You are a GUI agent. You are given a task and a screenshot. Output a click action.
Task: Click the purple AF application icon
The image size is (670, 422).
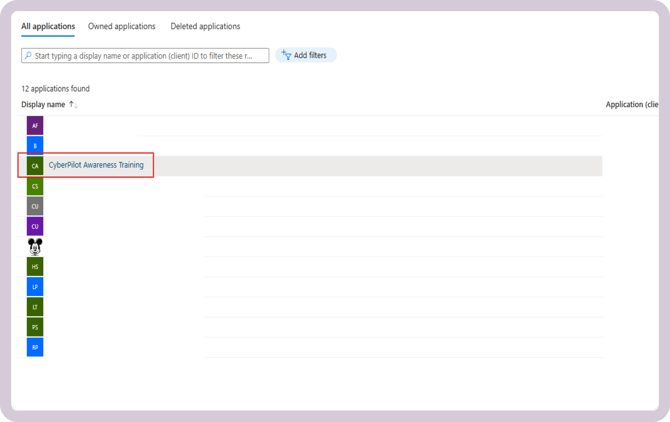pyautogui.click(x=35, y=126)
